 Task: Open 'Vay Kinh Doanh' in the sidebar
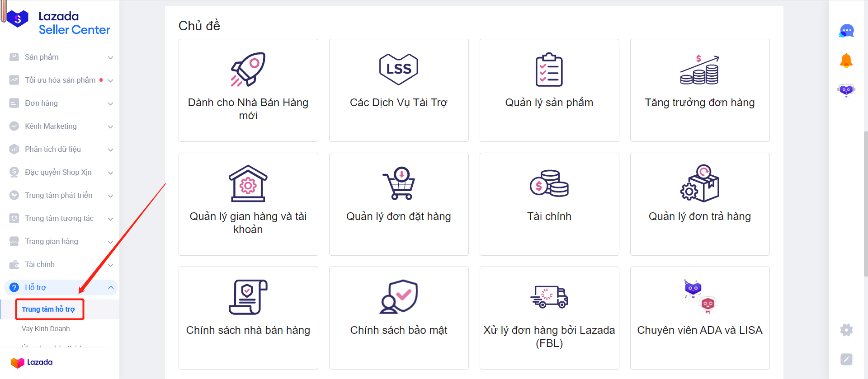pos(46,328)
